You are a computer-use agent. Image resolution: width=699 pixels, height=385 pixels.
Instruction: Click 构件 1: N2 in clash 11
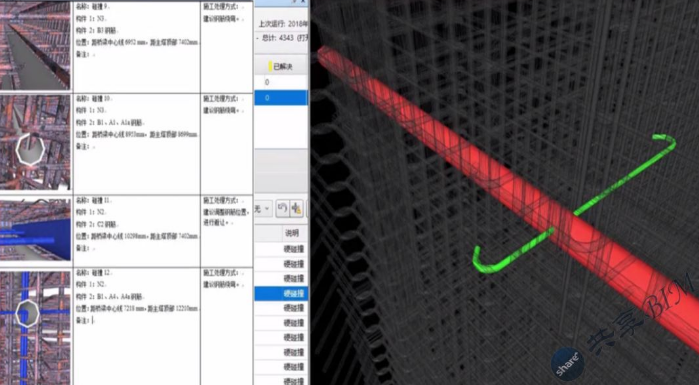pos(91,212)
